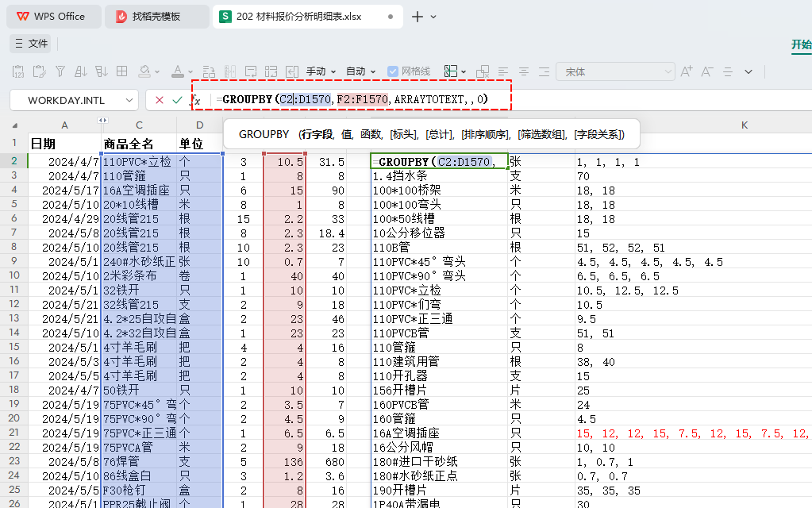812x508 pixels.
Task: Expand the fill color dropdown arrow
Action: click(x=157, y=72)
